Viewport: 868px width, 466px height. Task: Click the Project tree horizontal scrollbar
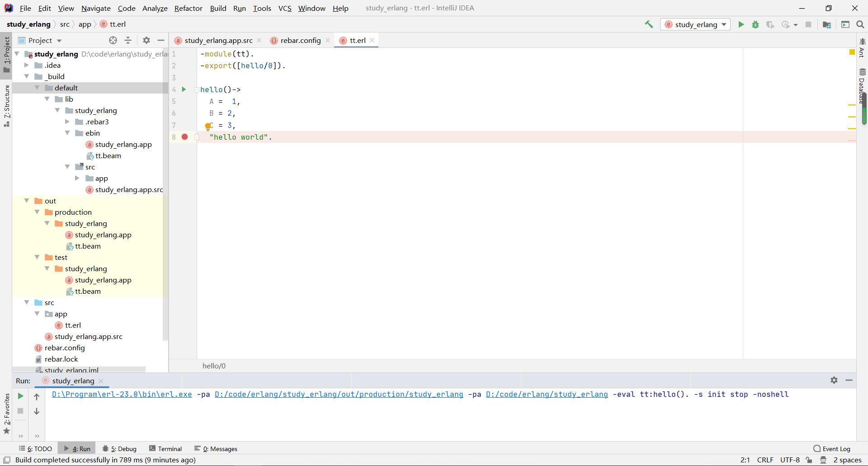[x=79, y=370]
